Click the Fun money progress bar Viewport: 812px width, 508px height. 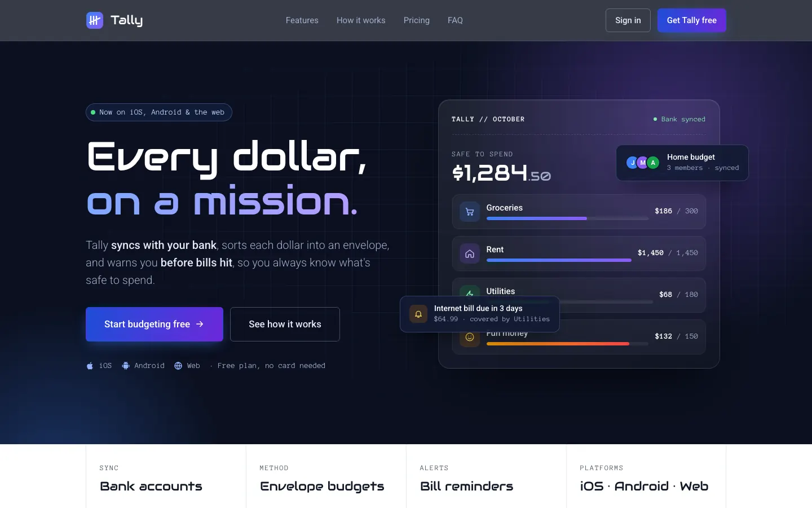click(567, 344)
